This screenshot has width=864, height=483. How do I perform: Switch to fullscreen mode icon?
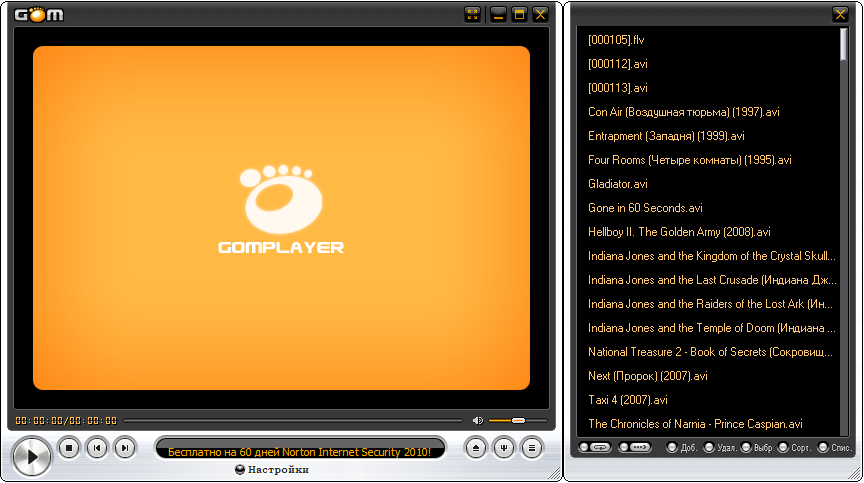click(473, 14)
